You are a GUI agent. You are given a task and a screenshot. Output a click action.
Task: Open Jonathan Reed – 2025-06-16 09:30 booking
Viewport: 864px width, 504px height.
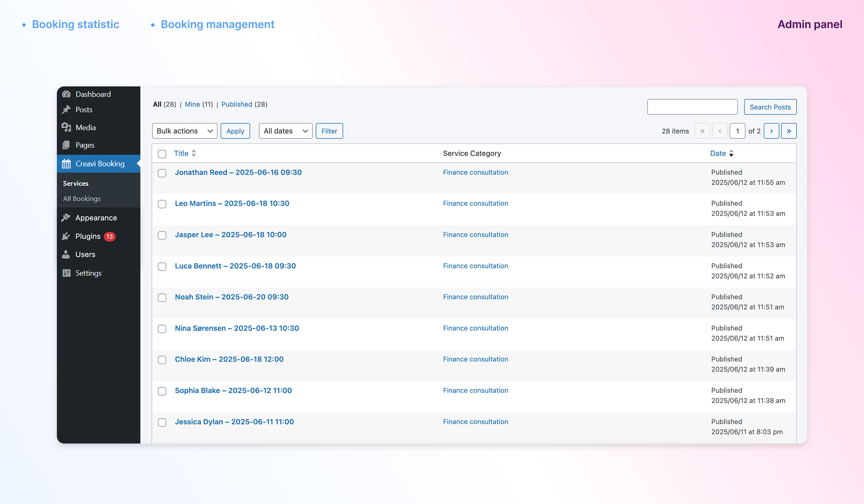(x=238, y=172)
